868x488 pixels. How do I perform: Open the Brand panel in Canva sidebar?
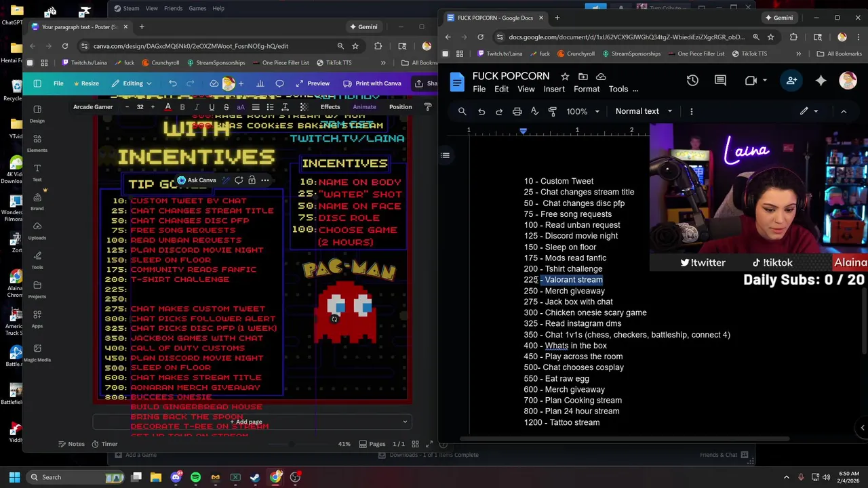point(37,201)
